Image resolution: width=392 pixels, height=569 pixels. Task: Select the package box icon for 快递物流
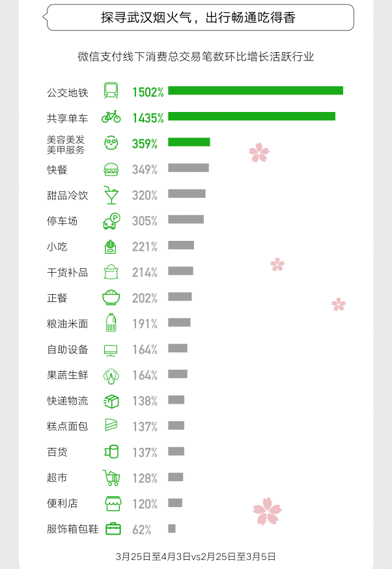111,401
